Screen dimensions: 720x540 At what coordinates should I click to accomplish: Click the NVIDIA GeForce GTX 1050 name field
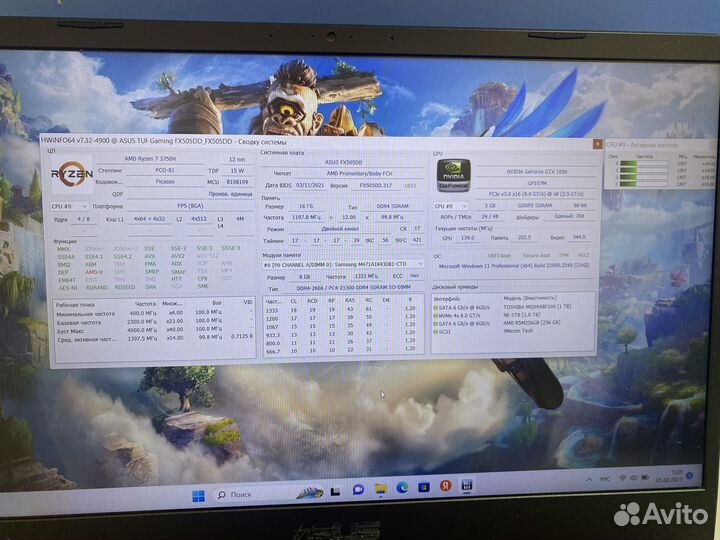(536, 171)
